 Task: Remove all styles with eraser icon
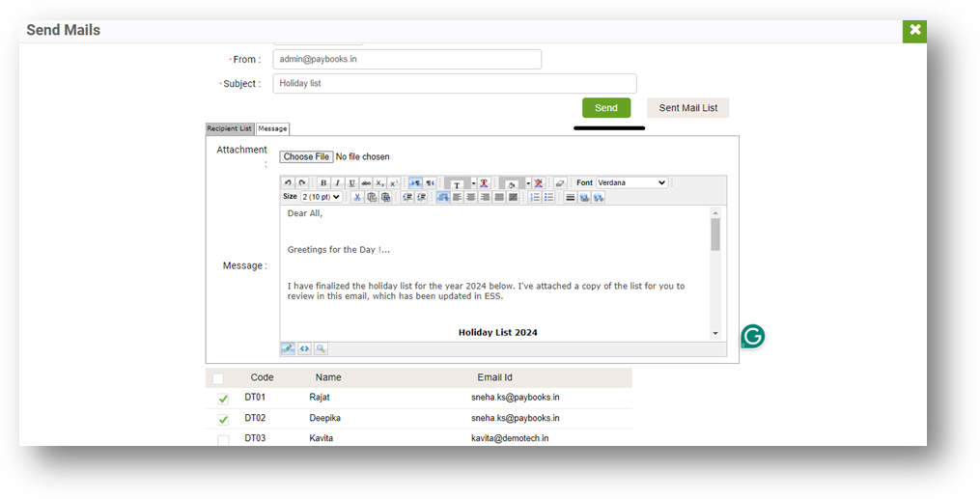tap(560, 183)
